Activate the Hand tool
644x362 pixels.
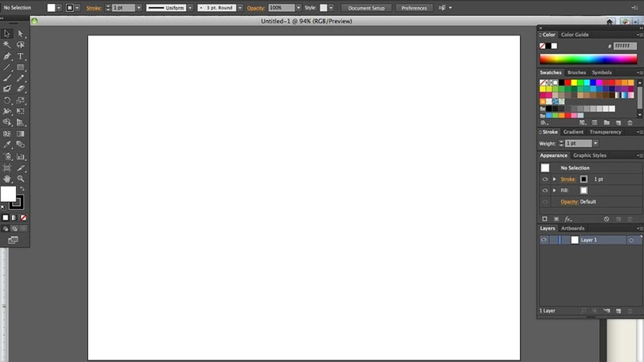pos(7,179)
